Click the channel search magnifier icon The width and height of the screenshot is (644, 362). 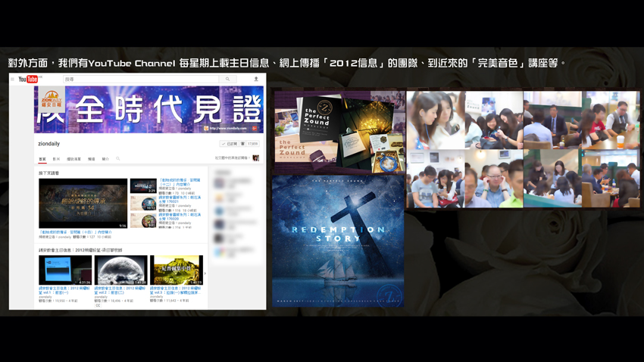(x=118, y=159)
